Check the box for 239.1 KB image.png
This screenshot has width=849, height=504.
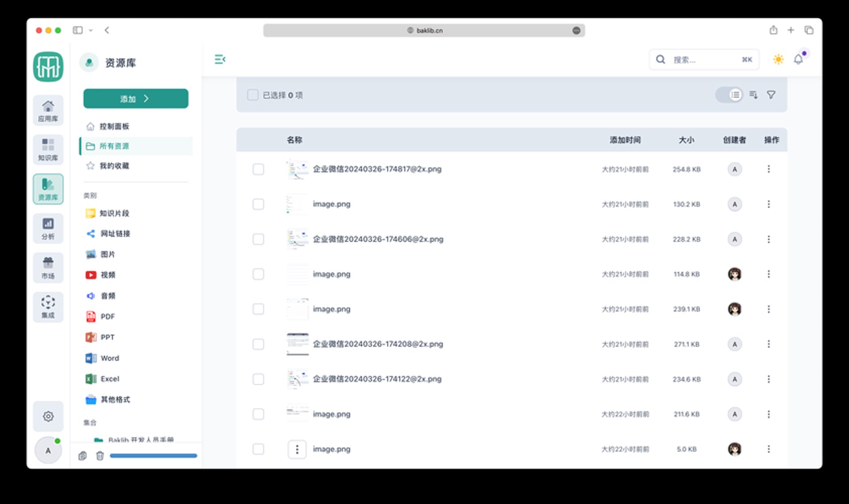tap(258, 309)
